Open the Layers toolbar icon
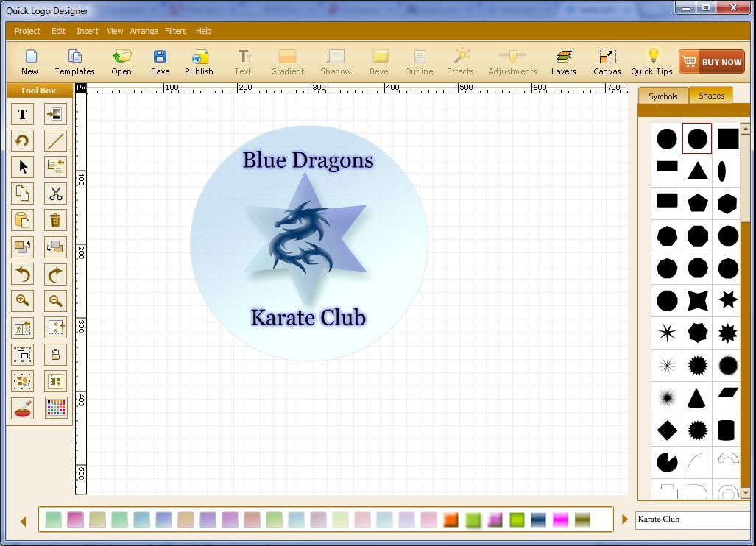 point(563,61)
